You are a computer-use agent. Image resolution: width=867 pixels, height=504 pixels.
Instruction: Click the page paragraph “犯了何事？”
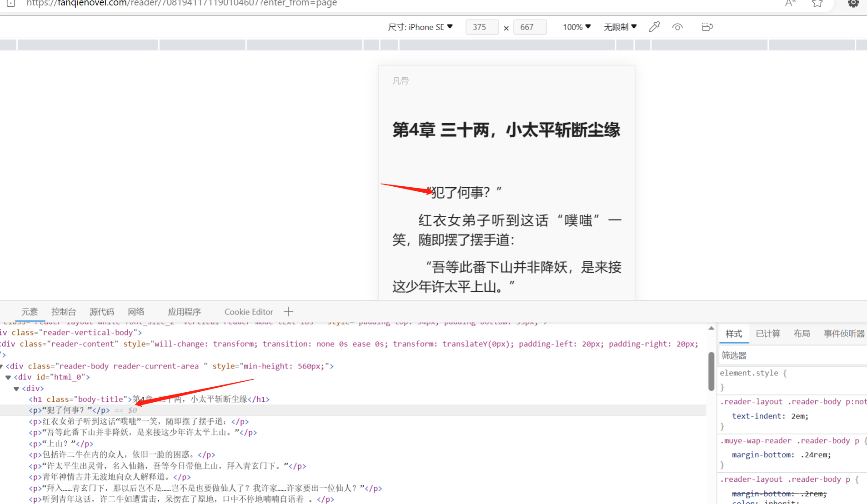464,192
